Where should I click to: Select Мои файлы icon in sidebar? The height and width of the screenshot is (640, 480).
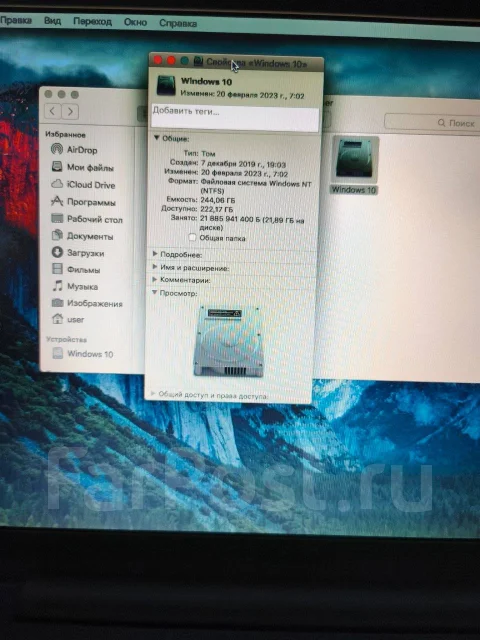57,167
